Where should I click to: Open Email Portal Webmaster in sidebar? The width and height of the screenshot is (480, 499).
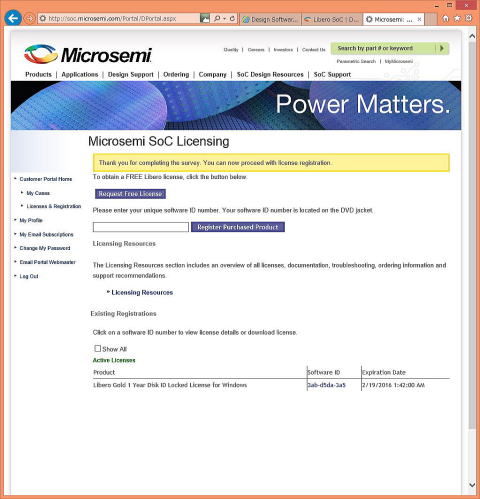pos(47,262)
